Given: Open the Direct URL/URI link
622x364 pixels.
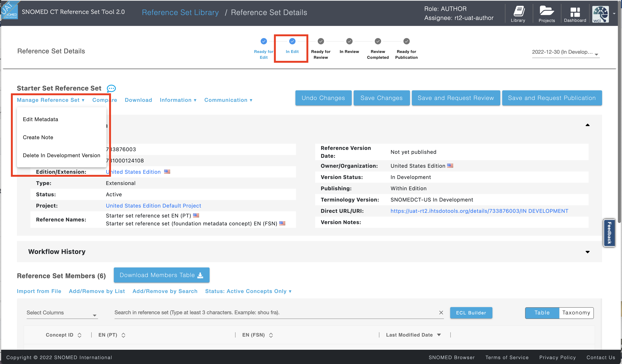Looking at the screenshot, I should 479,211.
